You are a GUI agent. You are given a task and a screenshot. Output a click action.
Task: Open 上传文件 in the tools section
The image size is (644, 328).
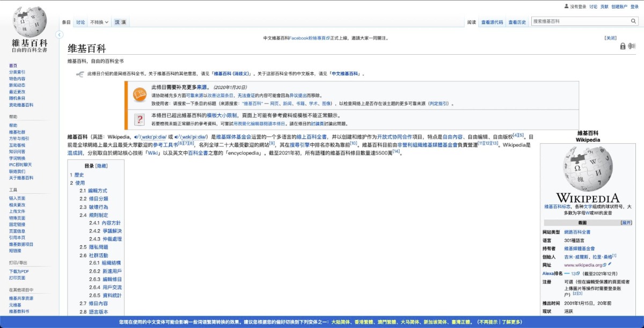17,211
